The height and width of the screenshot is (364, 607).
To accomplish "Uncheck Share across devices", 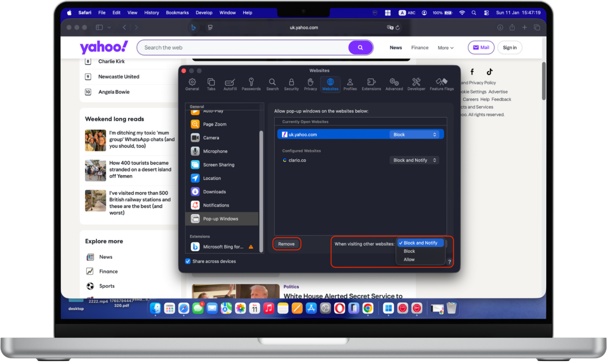I will pos(188,261).
